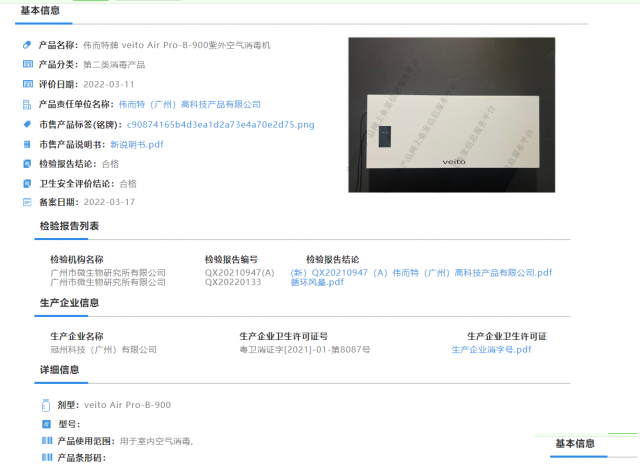Open the 生产企业消字号.pdf license link

point(491,350)
